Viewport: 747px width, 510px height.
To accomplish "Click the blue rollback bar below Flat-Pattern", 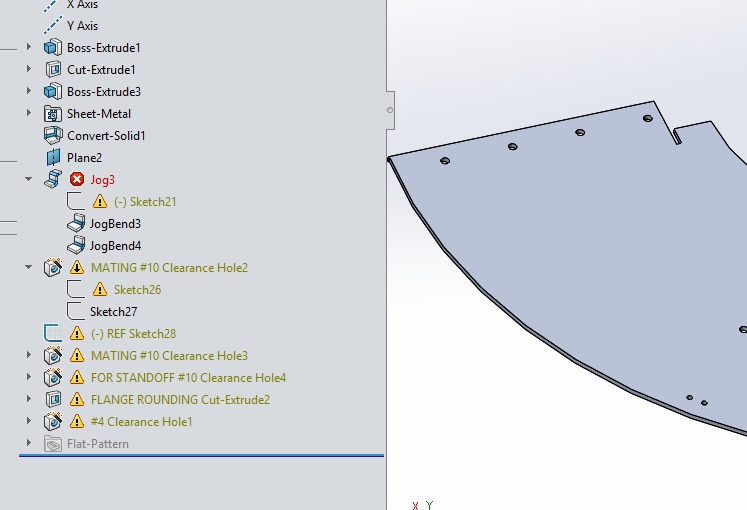I will [x=201, y=456].
